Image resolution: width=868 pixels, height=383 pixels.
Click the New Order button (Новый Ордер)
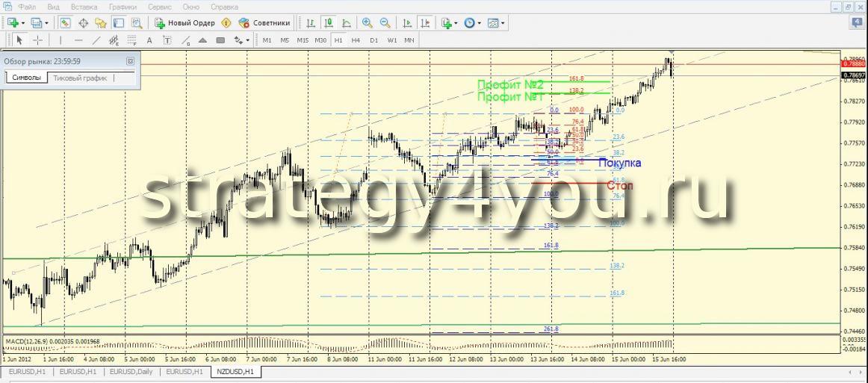pos(185,23)
